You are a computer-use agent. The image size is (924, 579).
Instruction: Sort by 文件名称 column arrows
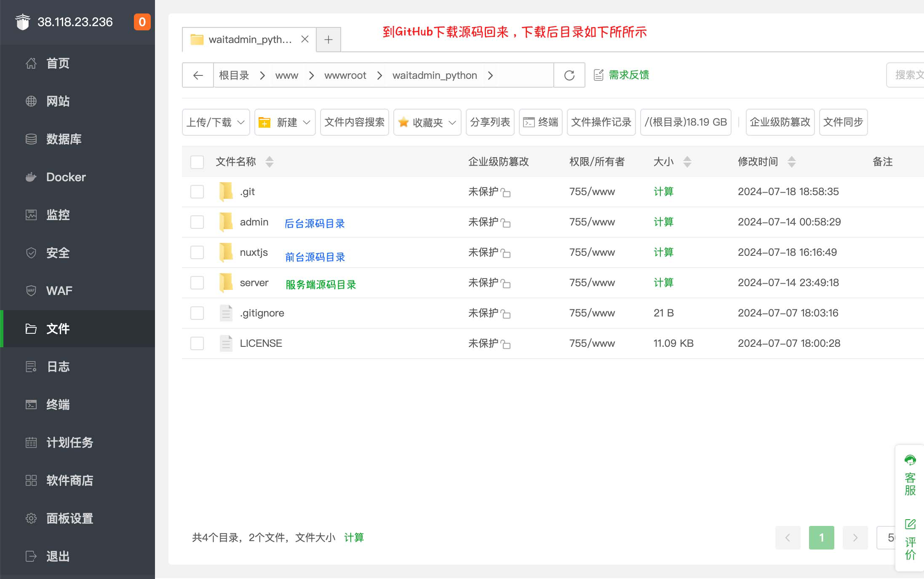click(270, 162)
